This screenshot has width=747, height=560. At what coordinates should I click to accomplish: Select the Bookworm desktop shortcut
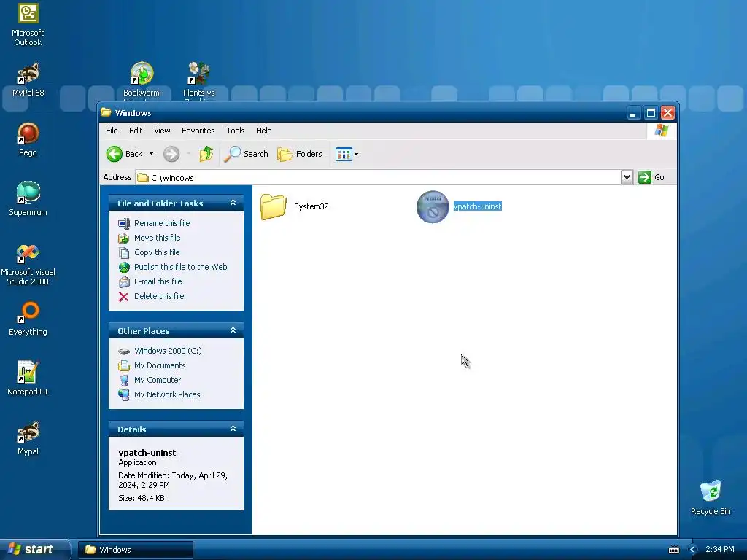point(142,80)
